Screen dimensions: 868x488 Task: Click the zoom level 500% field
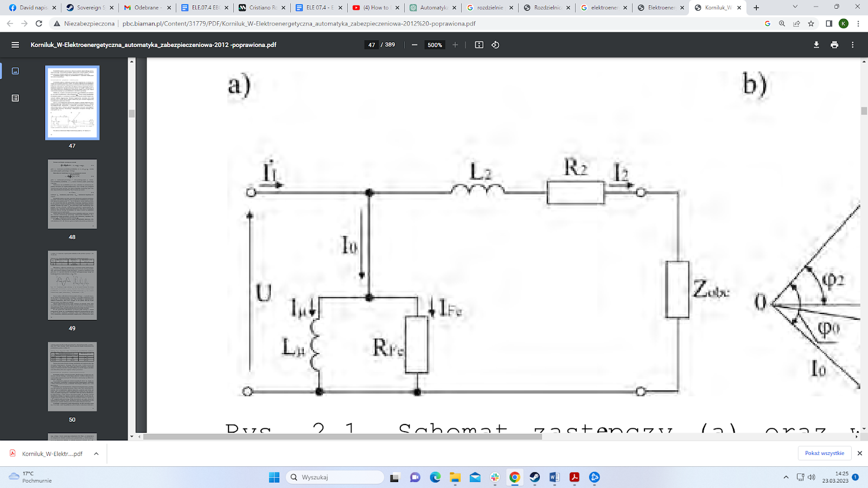tap(435, 45)
